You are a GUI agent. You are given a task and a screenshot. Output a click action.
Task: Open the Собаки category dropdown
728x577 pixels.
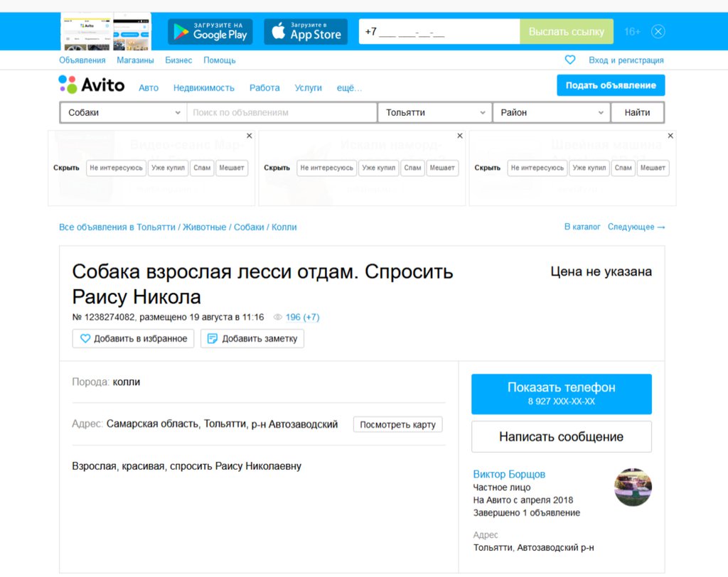(124, 112)
